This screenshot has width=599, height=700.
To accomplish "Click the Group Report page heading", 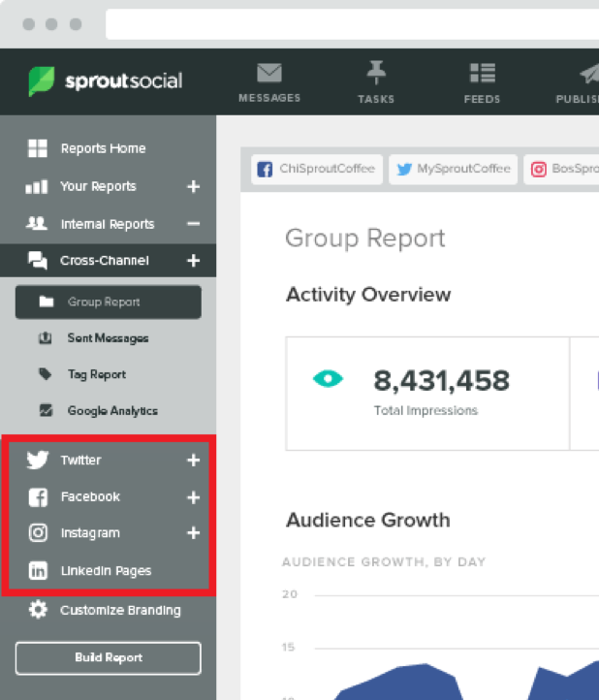I will click(365, 238).
